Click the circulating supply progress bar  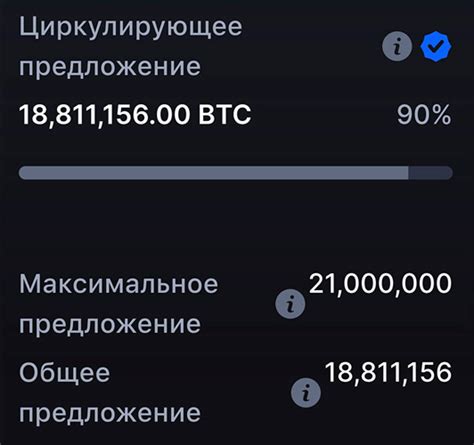click(235, 173)
